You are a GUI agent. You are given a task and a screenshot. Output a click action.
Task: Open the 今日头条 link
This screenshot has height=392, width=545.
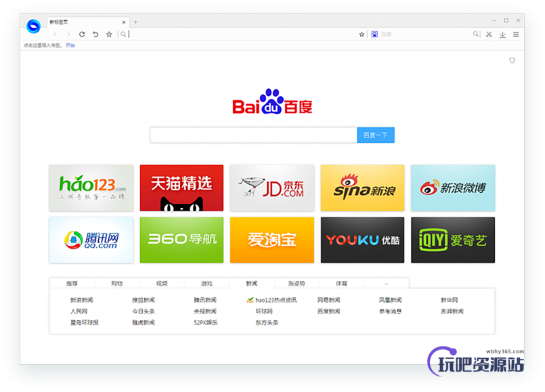point(144,311)
